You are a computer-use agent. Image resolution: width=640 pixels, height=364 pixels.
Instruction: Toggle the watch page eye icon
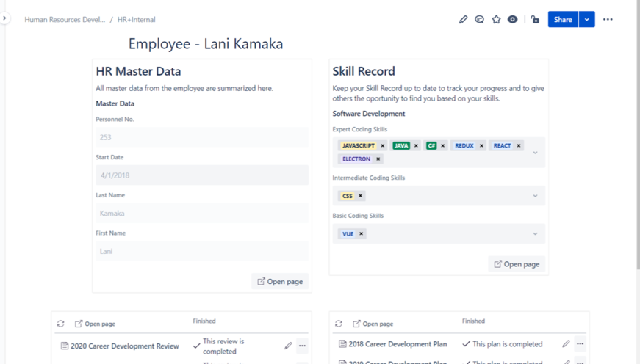click(x=513, y=20)
